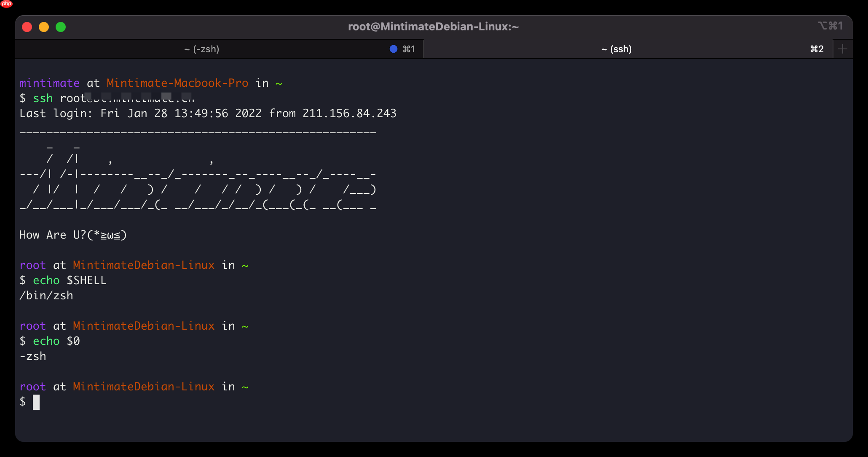Click the Last login timestamp line
The image size is (868, 457).
[208, 113]
